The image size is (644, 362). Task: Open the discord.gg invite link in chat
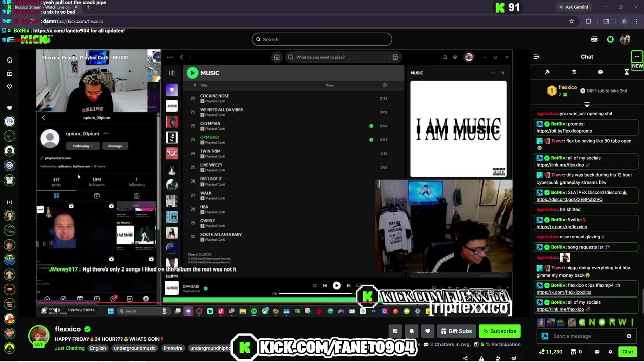[x=570, y=199]
